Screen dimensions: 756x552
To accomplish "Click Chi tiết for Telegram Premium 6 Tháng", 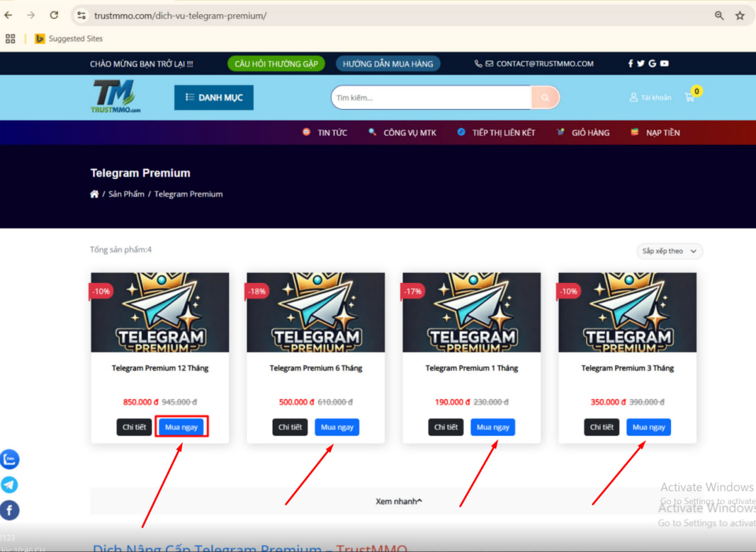I will pyautogui.click(x=290, y=427).
